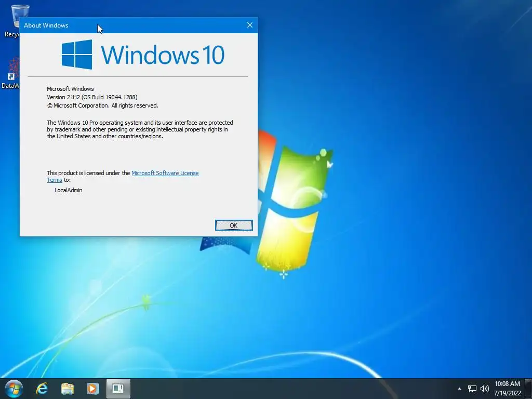532x399 pixels.
Task: Click the Microsoft Windows heading text
Action: coord(70,89)
